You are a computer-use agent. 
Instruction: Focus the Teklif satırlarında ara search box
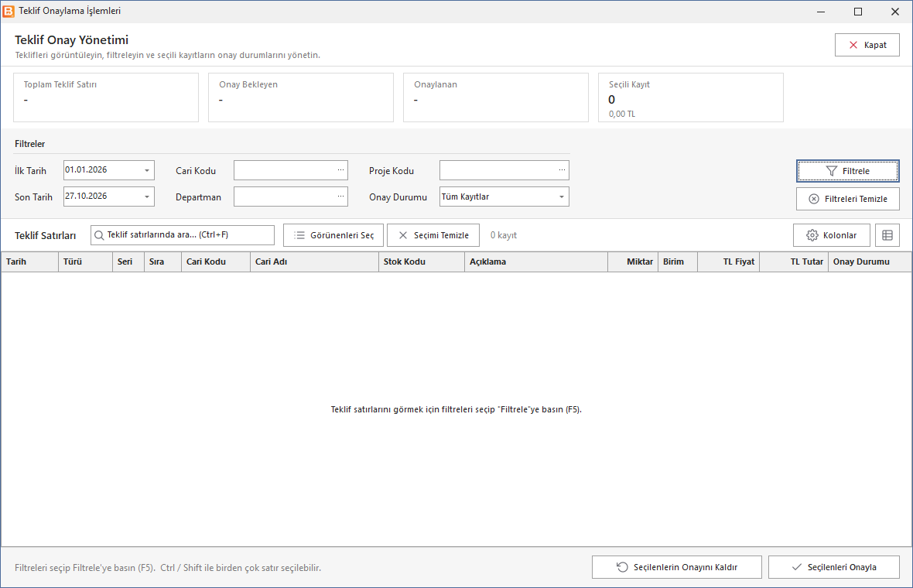pos(183,235)
